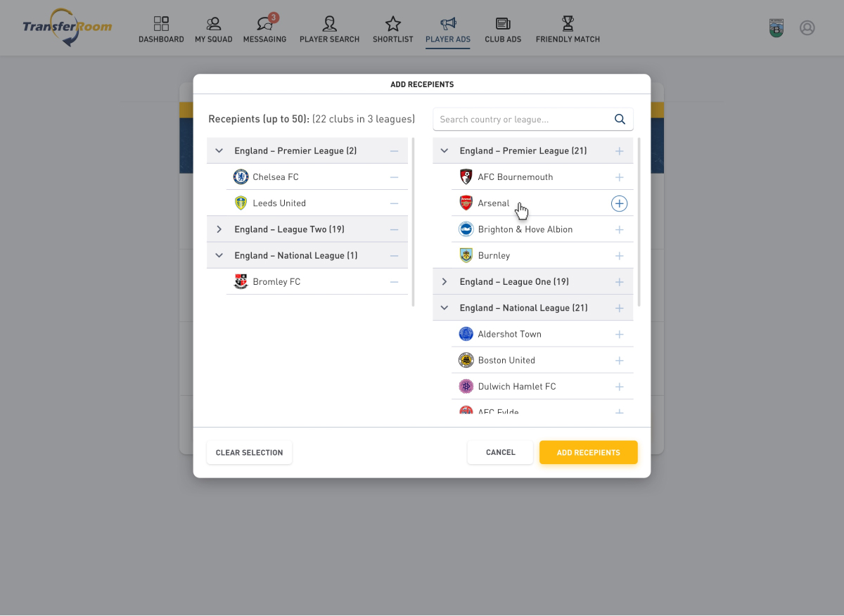Focus the Search country or league field
844x616 pixels.
tap(533, 120)
